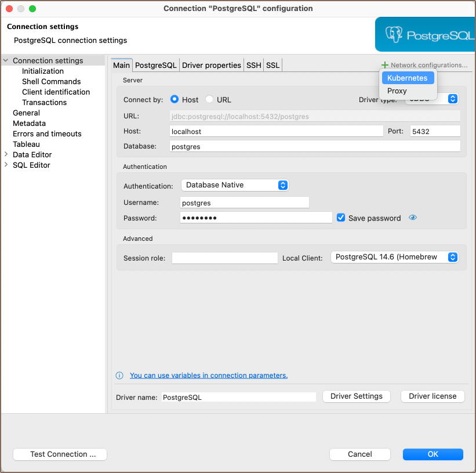Click into the Database input field
Image resolution: width=476 pixels, height=473 pixels.
pos(315,147)
